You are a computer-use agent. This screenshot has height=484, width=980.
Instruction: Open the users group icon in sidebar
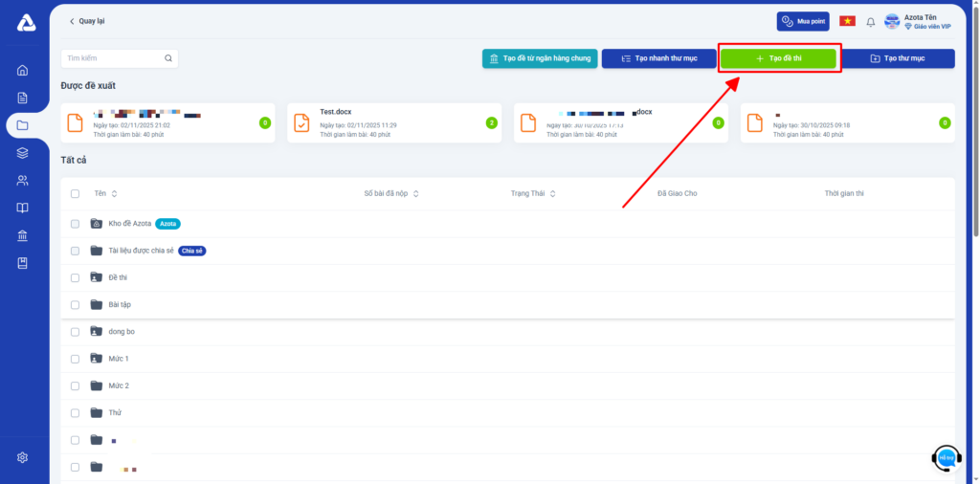[x=23, y=181]
